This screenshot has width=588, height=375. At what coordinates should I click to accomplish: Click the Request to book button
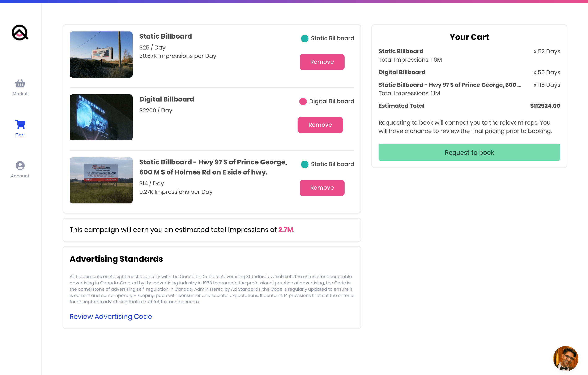click(x=469, y=152)
